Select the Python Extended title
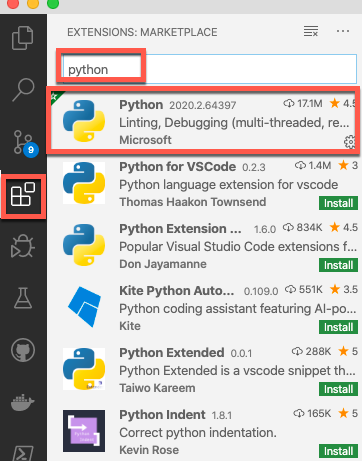Viewport: 362px width, 461px height. (172, 352)
